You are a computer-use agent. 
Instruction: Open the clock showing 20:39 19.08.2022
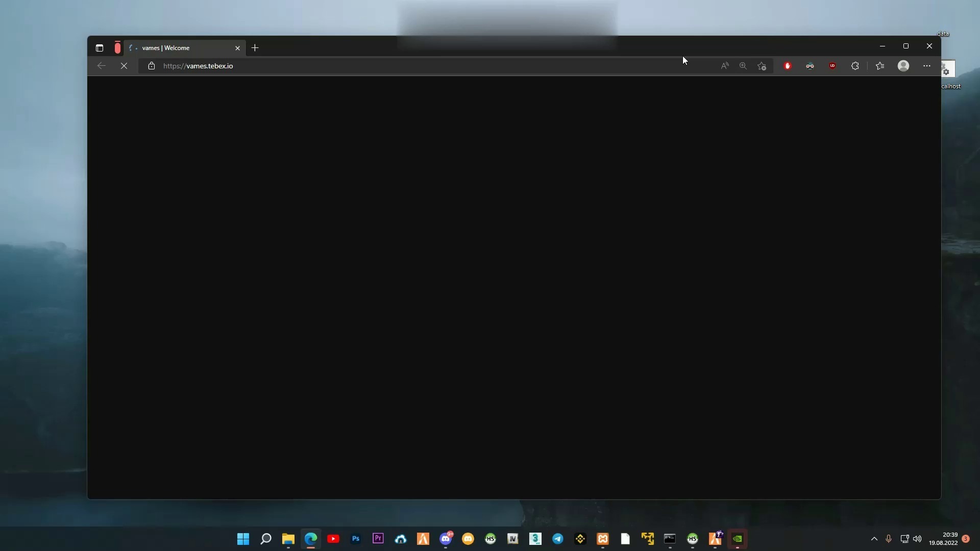point(943,539)
